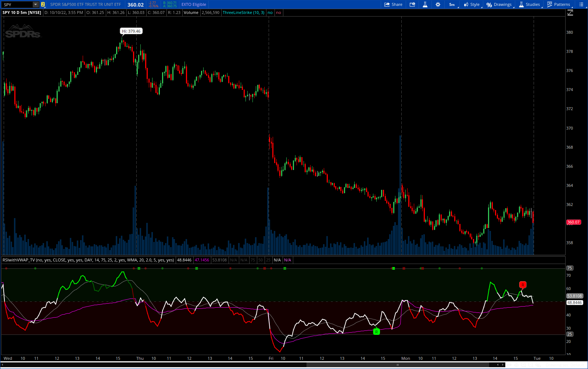Open the Style menu
Screen dimensions: 588x369
click(x=472, y=4)
